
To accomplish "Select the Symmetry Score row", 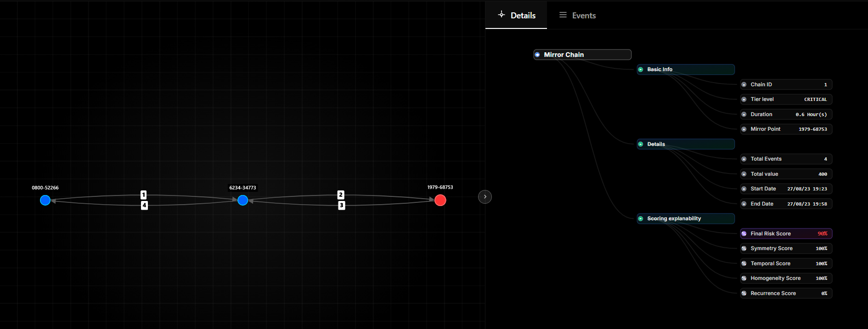I will click(x=786, y=248).
